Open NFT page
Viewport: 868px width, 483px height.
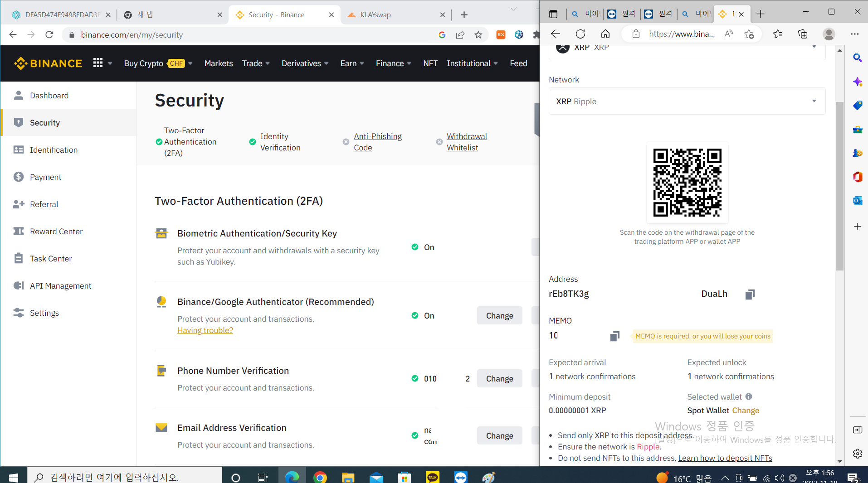click(430, 63)
